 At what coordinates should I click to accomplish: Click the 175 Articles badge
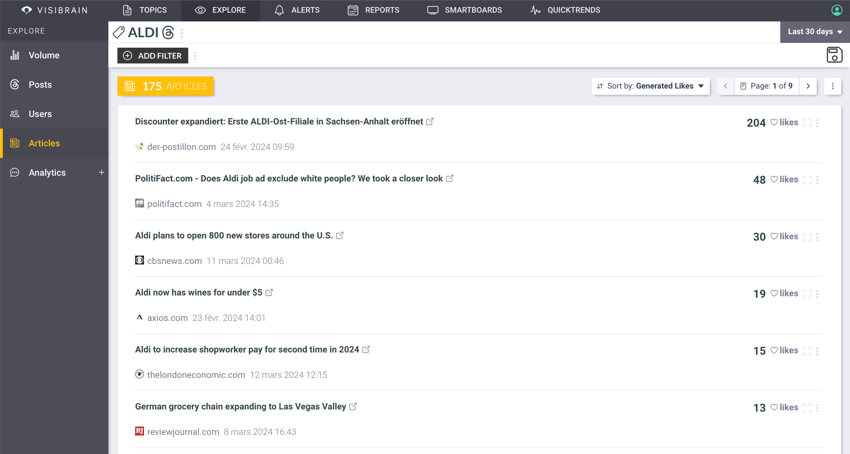[166, 86]
